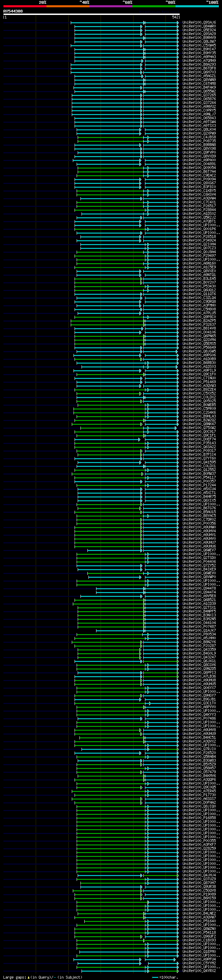Viewport: 222px width, 980px height.
Task: Click the yellow gap triangle in the legend
Action: (29, 977)
